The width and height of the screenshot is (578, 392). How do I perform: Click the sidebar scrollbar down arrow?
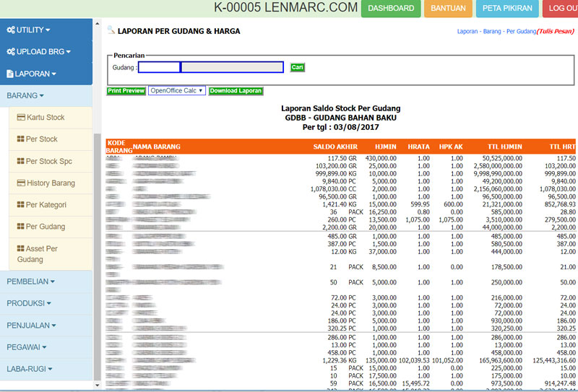tap(98, 386)
